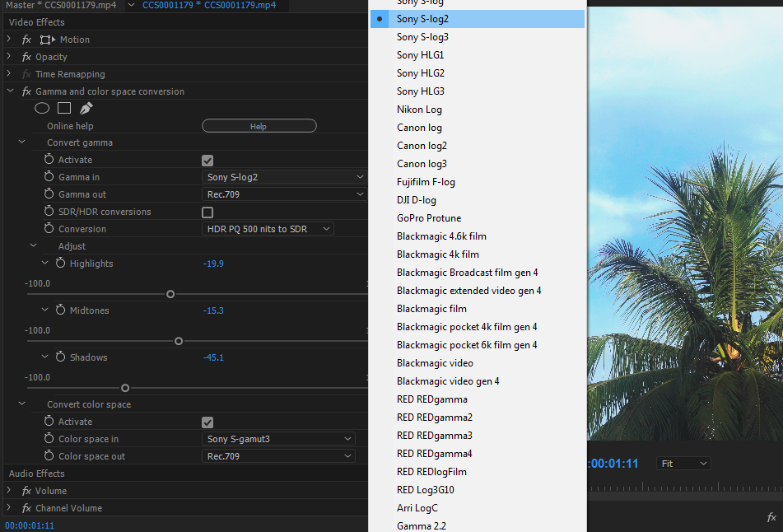Screen dimensions: 783x532
Task: Click the Motion transform icon
Action: coord(48,40)
